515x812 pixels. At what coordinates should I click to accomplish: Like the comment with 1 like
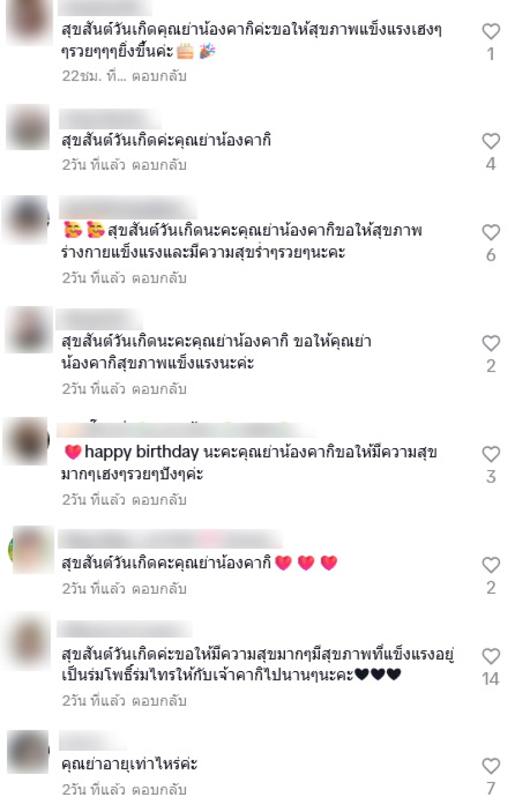491,32
